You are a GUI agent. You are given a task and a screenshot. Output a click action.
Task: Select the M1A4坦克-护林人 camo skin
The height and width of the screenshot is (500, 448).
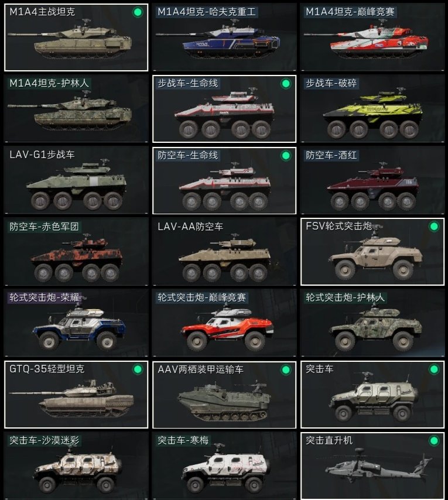[x=76, y=109]
